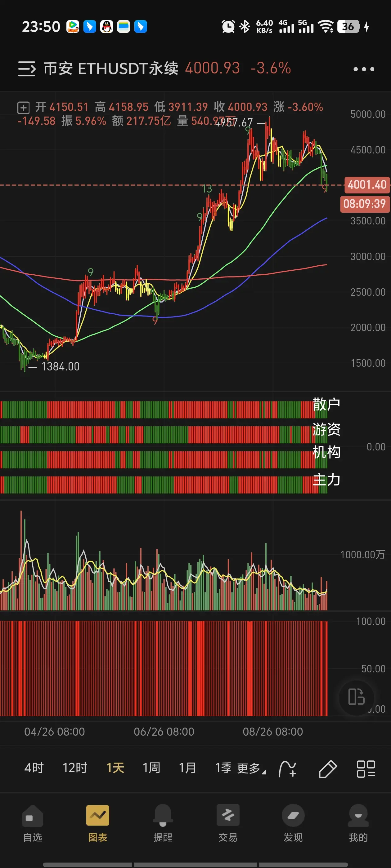
Task: Tap the low marker 1384.00
Action: pyautogui.click(x=61, y=367)
